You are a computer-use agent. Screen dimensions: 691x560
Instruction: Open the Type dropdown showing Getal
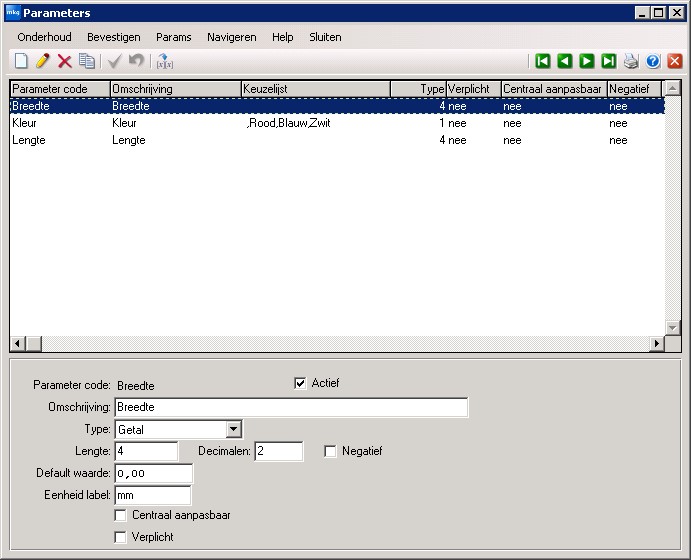(x=234, y=429)
